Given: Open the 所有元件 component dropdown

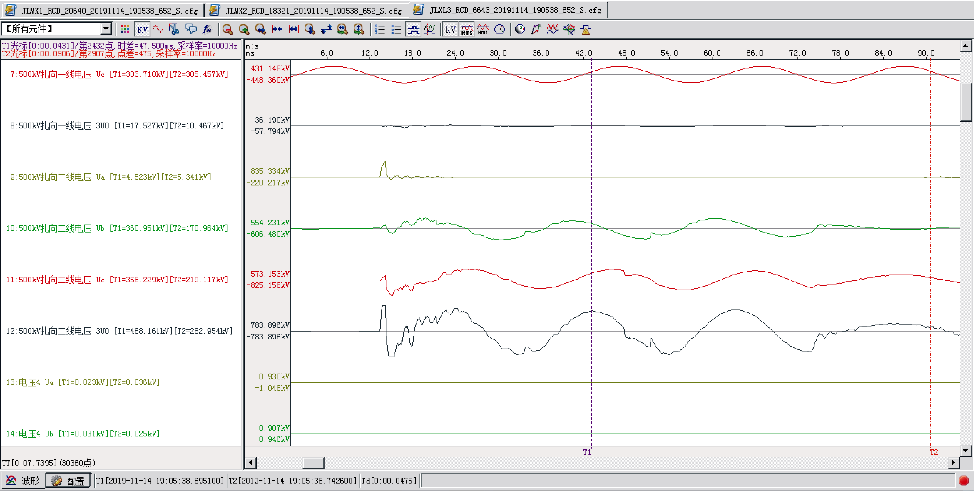Looking at the screenshot, I should tap(106, 29).
